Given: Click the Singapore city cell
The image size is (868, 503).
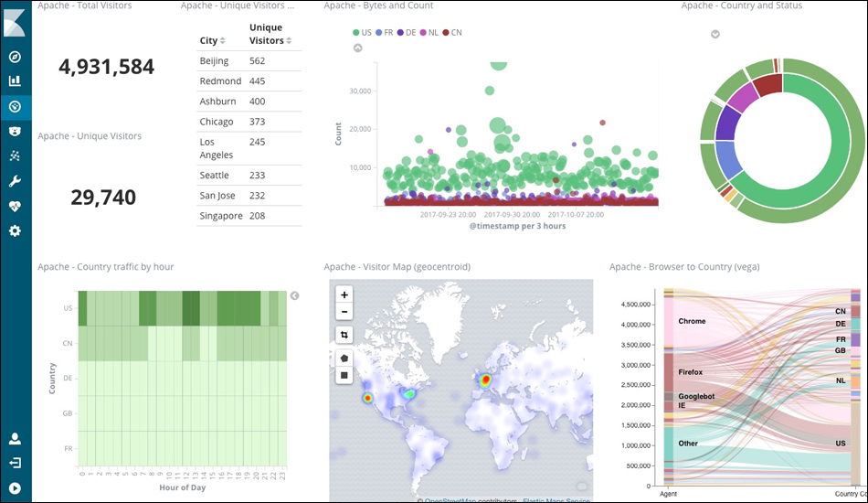Looking at the screenshot, I should click(221, 216).
